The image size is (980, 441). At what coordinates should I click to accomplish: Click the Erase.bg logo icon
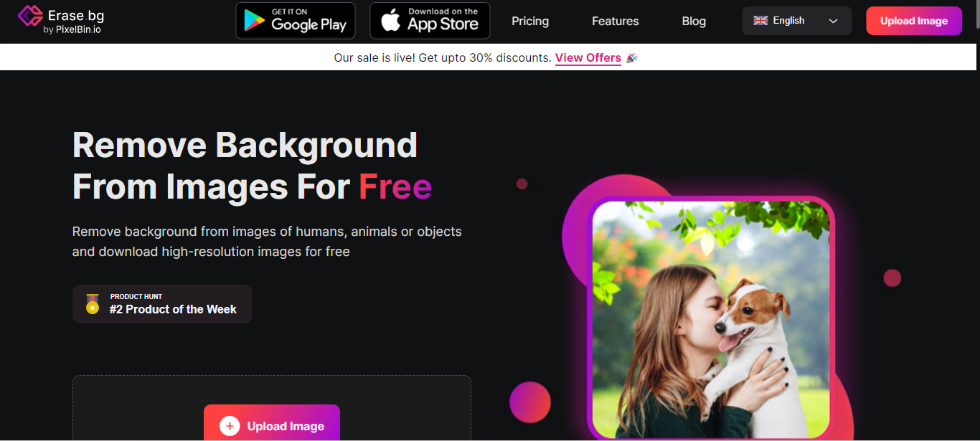click(30, 16)
